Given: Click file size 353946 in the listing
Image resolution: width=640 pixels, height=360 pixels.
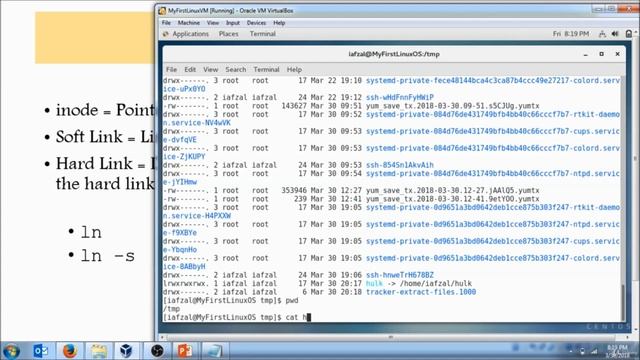Looking at the screenshot, I should [294, 190].
